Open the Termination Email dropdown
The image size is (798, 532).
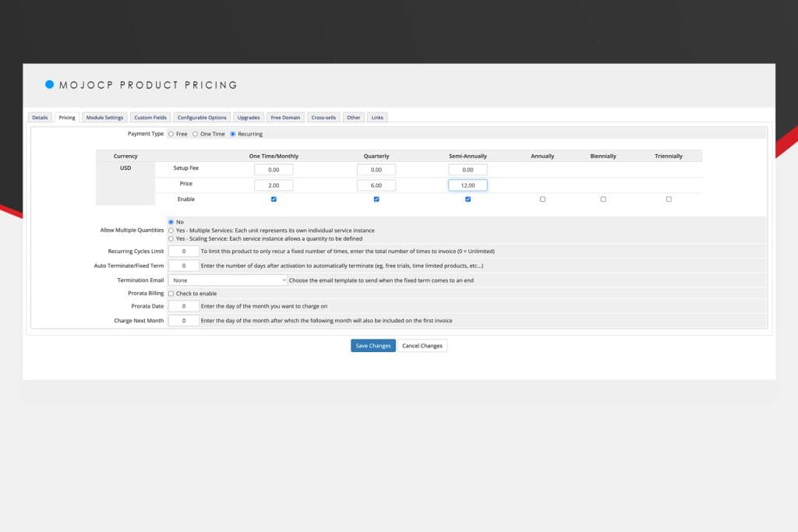click(228, 280)
